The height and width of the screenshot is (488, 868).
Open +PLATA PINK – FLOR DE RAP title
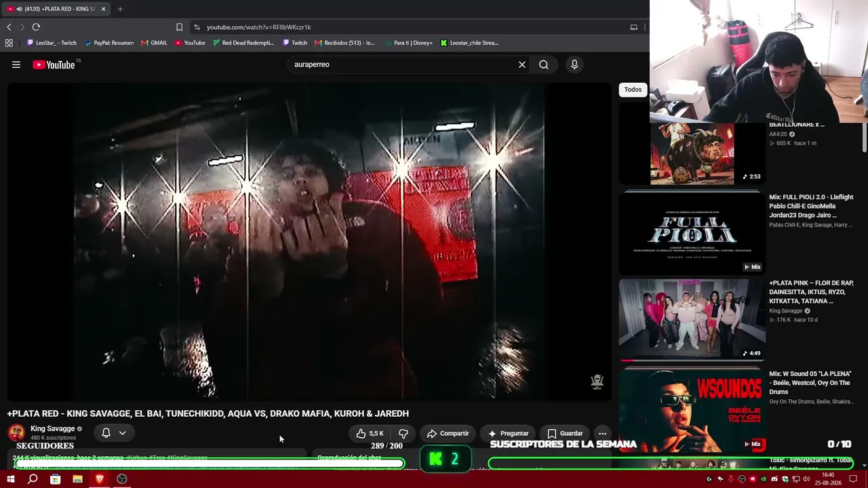811,291
